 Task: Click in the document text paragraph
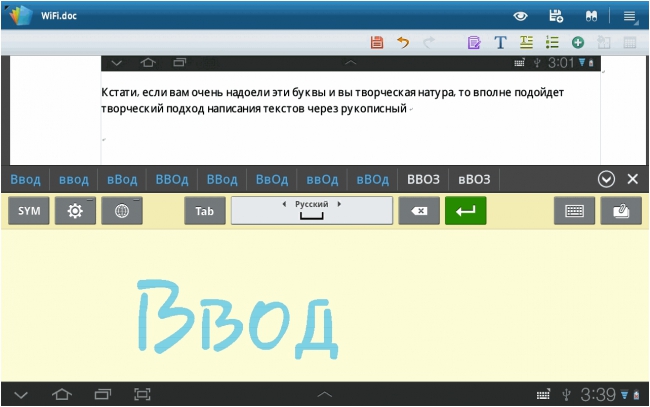[x=332, y=100]
